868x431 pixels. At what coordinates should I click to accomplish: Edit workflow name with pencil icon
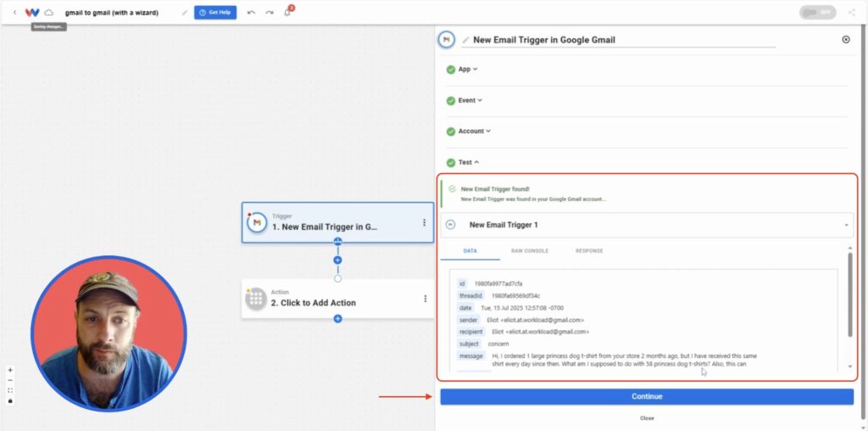pos(185,12)
